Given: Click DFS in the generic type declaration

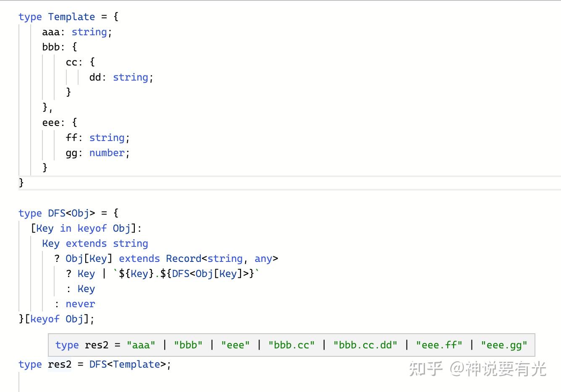Looking at the screenshot, I should (57, 213).
